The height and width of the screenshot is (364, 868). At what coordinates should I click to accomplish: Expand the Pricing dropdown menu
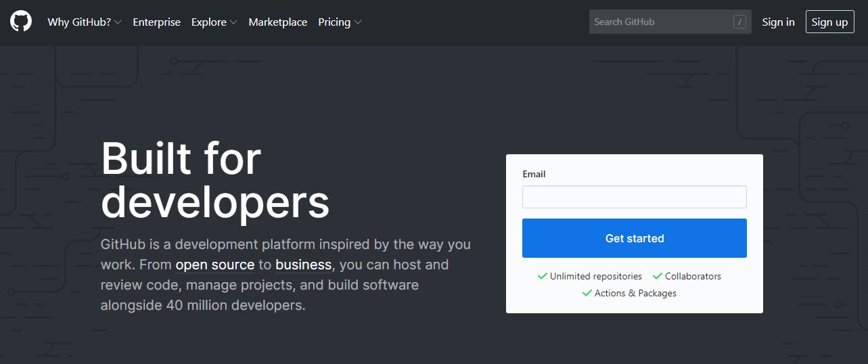click(340, 22)
